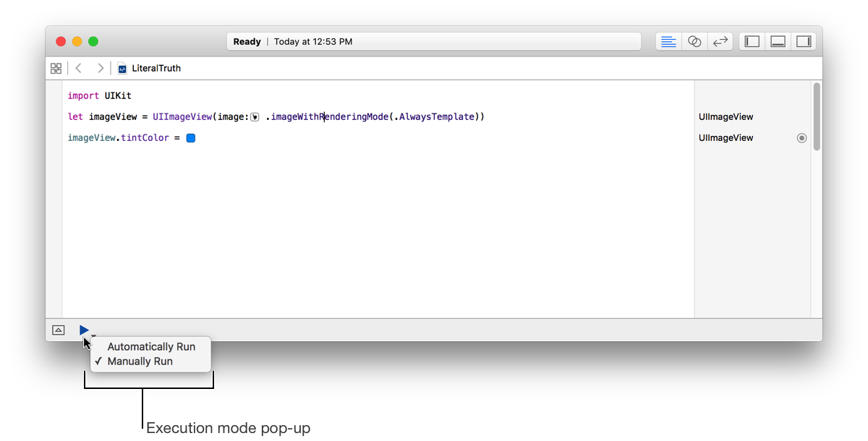Click the image literal icon in code
Screen dimensions: 868x441
[x=255, y=117]
